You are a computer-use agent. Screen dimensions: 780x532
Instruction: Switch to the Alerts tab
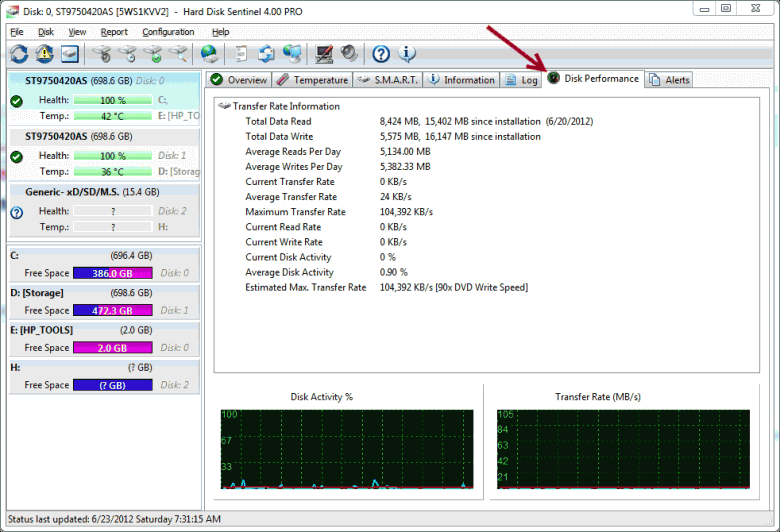point(669,80)
